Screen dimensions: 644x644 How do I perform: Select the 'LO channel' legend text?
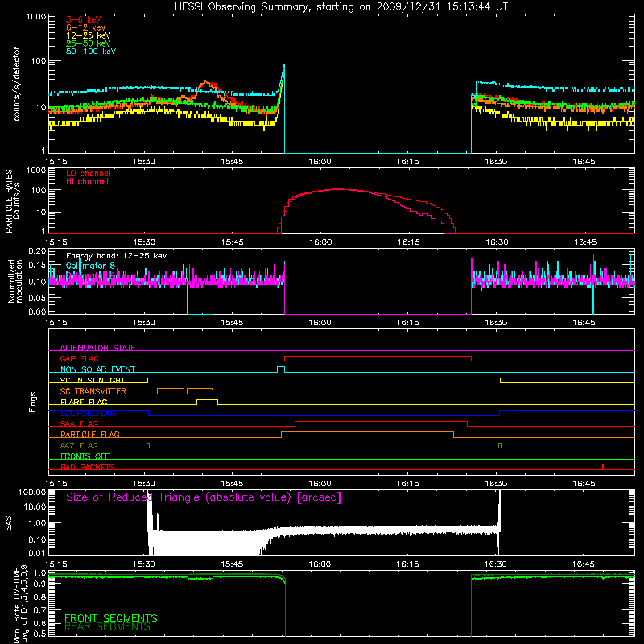click(x=89, y=173)
